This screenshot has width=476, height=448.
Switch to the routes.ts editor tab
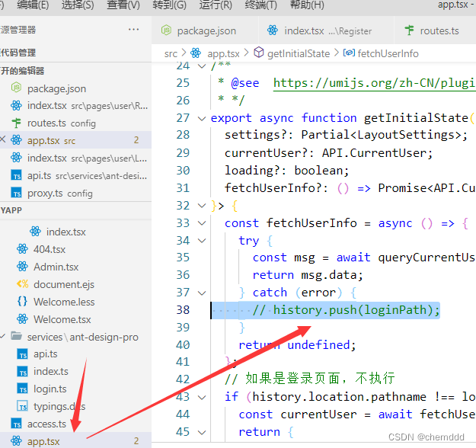[435, 30]
